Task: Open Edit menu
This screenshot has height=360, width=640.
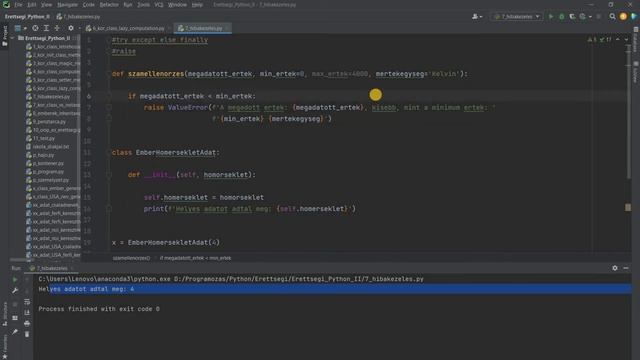Action: click(x=32, y=5)
